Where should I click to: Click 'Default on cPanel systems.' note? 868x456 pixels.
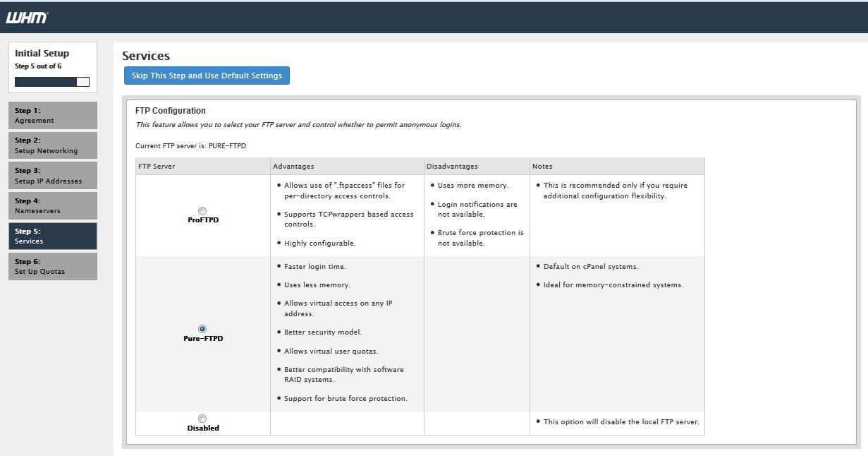pyautogui.click(x=591, y=267)
